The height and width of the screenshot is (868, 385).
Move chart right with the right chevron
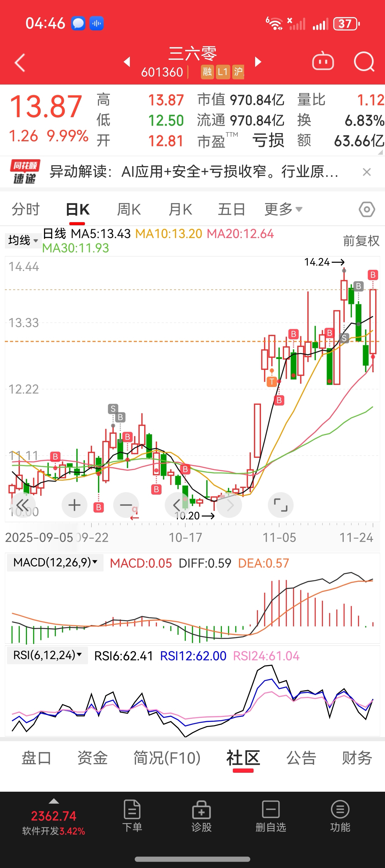point(229,505)
